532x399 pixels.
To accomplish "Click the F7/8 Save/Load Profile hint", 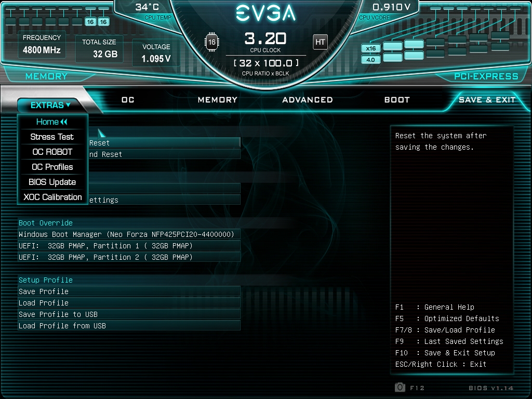I will click(x=445, y=330).
